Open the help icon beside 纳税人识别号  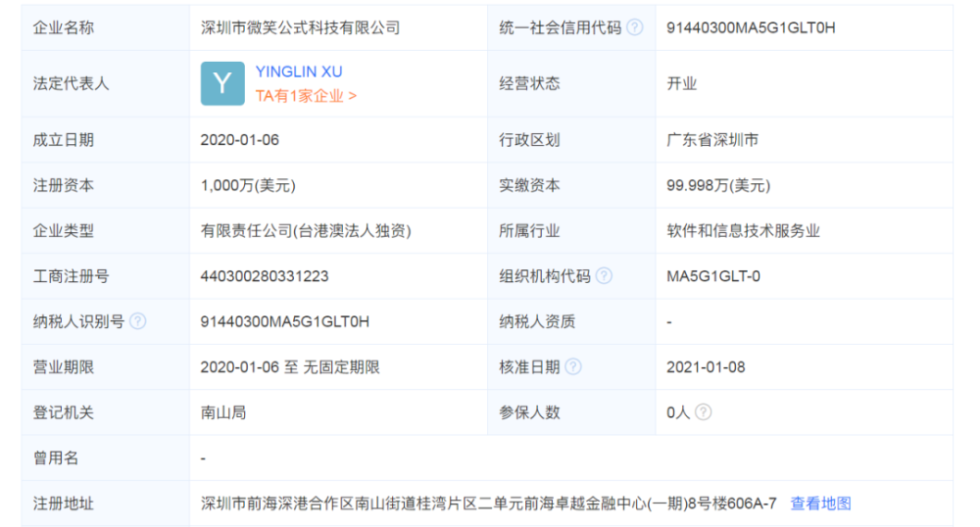tap(137, 321)
